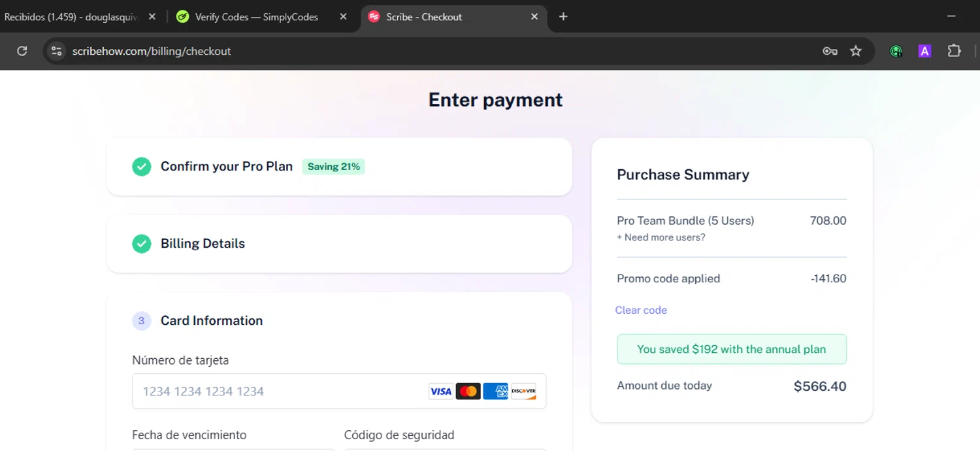Click the Fecha de vencimiento label
Screen dimensions: 980x451
(x=189, y=435)
